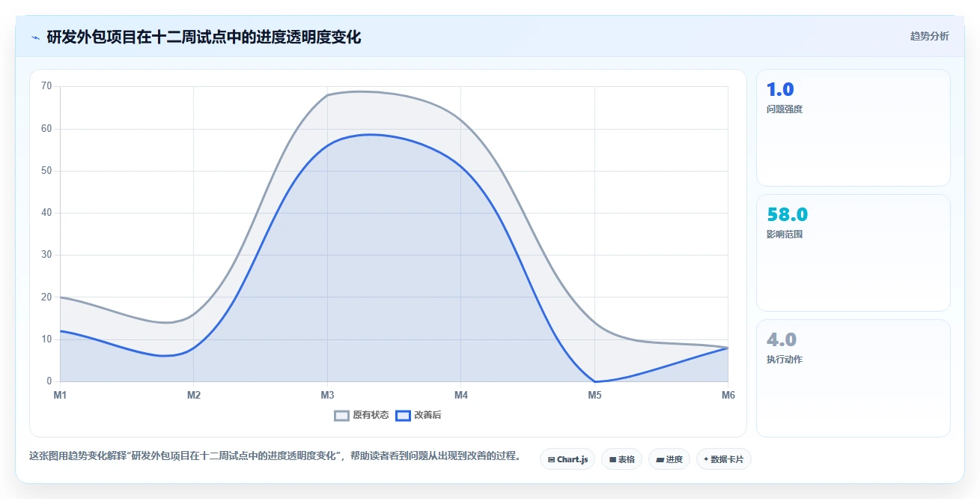
Task: Click the trend icon beside the title
Action: pos(35,37)
